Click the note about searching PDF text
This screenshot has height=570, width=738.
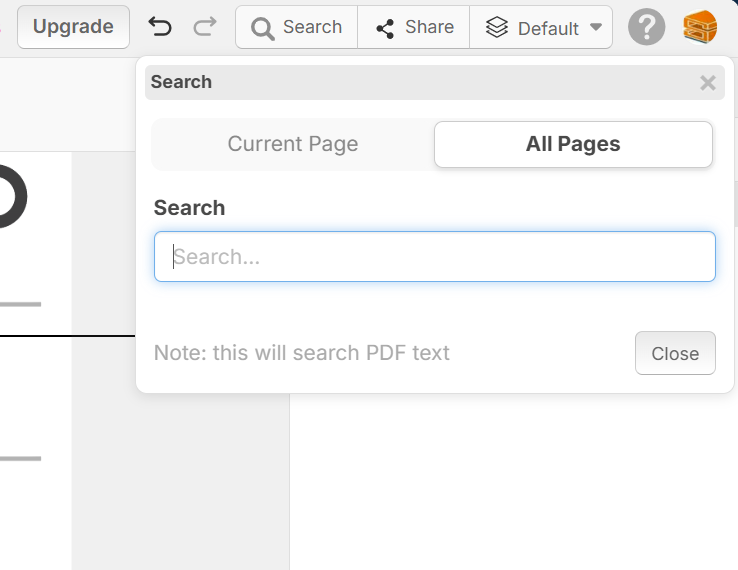pos(302,353)
